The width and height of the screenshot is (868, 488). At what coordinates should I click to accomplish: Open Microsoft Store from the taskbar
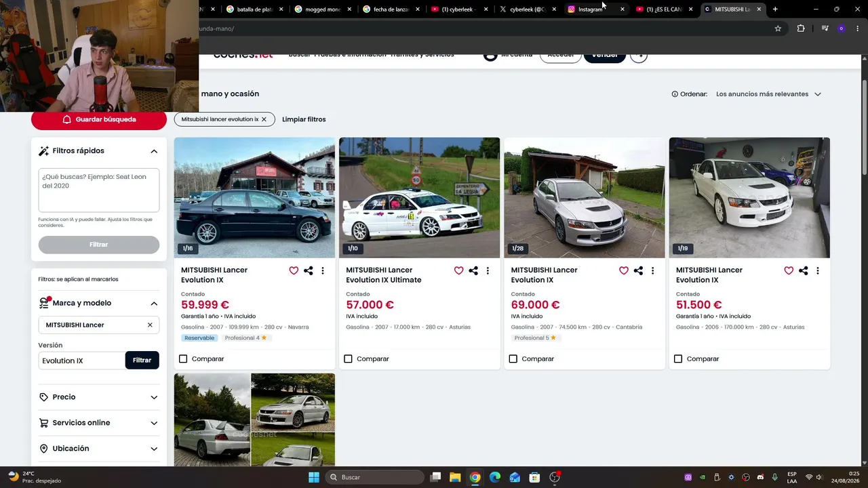click(534, 477)
